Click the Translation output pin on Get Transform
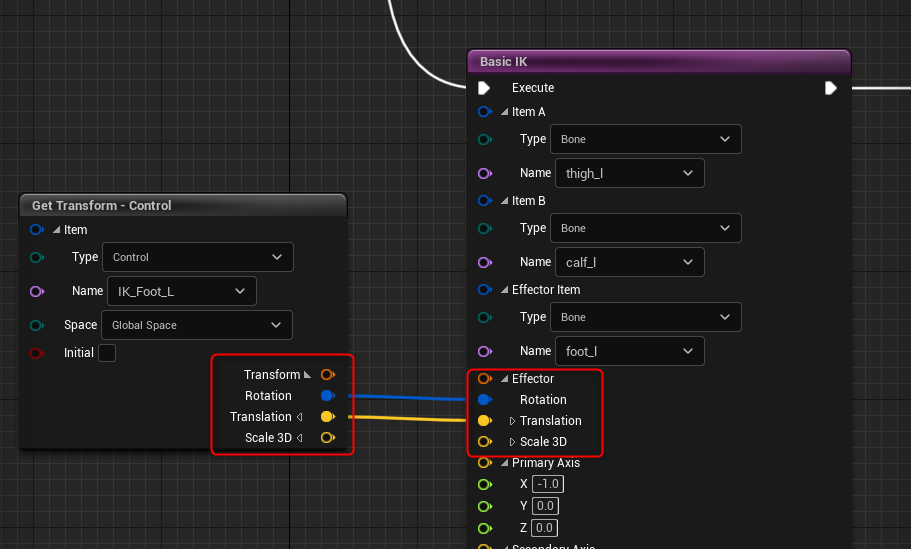911x549 pixels. pos(328,417)
